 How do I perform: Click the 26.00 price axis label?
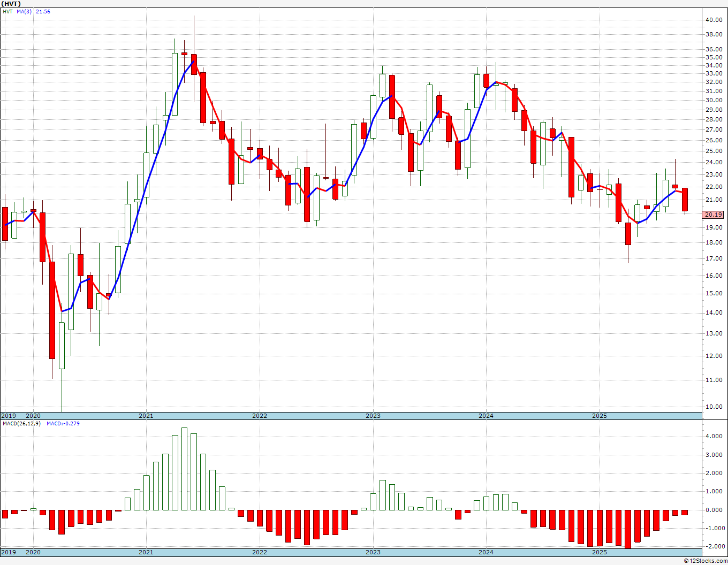[714, 140]
